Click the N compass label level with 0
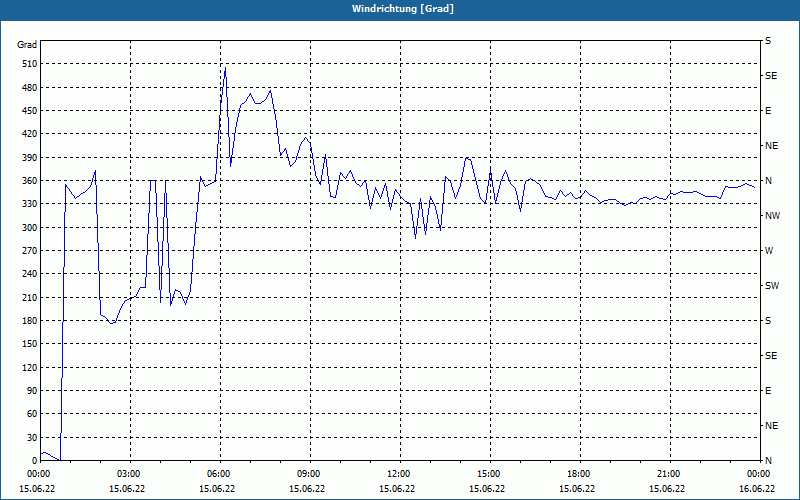Viewport: 800px width, 500px height. click(x=769, y=461)
